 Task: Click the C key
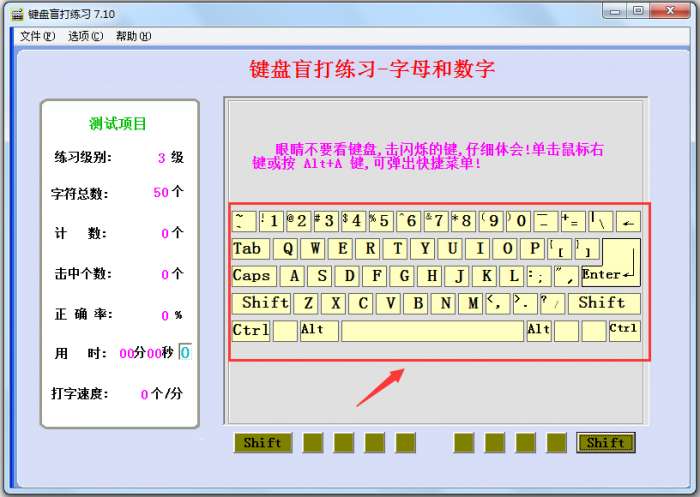[x=362, y=304]
